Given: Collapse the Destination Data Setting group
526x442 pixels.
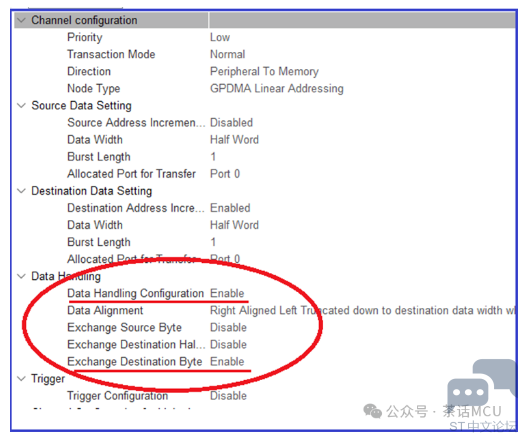Looking at the screenshot, I should (21, 191).
